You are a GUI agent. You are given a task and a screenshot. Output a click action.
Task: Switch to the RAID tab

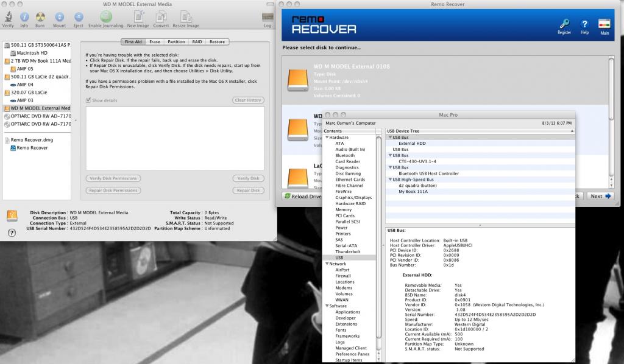[197, 42]
